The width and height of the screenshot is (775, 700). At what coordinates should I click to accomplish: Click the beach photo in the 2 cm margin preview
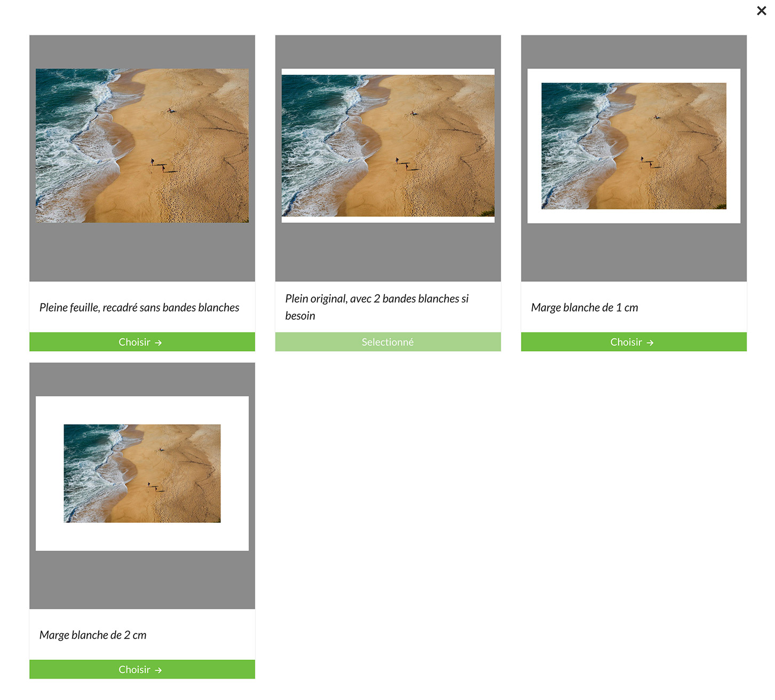click(x=142, y=473)
